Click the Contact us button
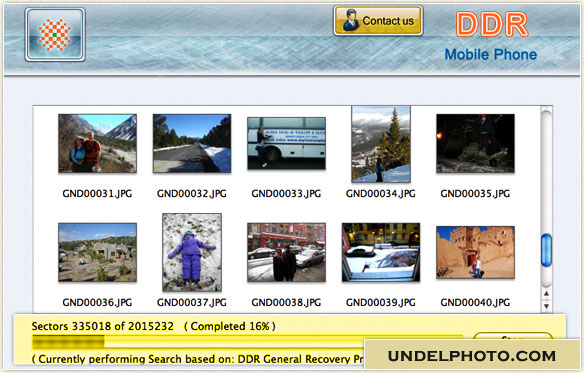The width and height of the screenshot is (584, 373). pos(378,21)
